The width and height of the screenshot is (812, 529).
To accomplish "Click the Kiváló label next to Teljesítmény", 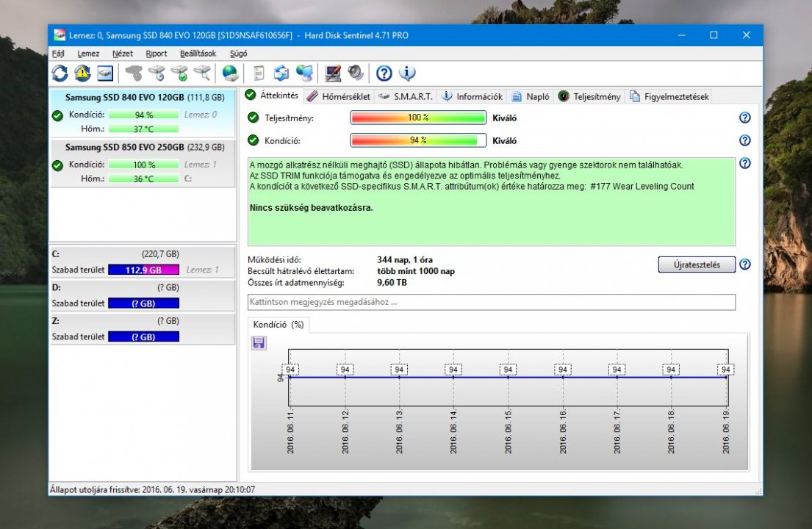I will (x=504, y=118).
